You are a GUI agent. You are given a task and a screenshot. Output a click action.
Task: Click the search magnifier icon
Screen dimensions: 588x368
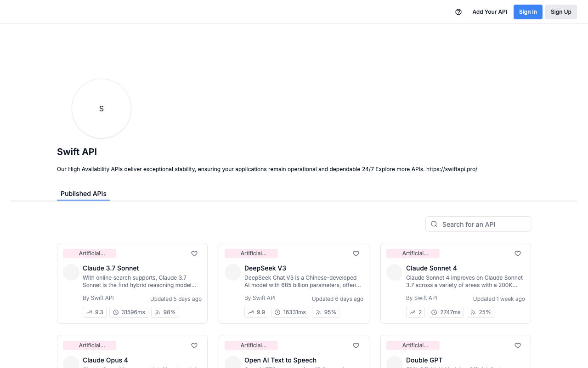click(x=434, y=224)
